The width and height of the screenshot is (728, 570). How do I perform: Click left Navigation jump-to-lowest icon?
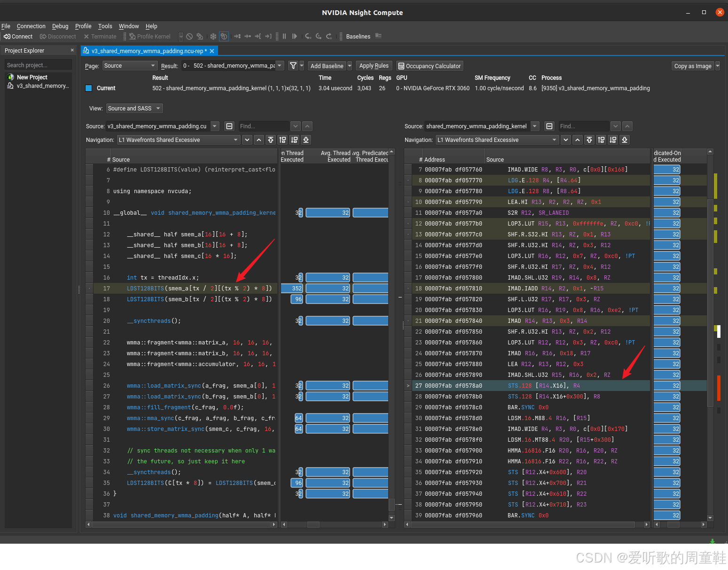click(x=306, y=140)
